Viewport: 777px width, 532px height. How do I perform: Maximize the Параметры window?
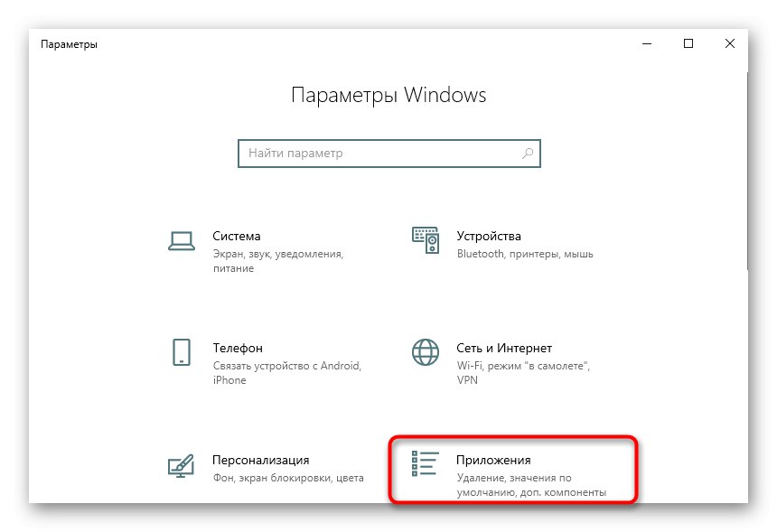[x=688, y=43]
